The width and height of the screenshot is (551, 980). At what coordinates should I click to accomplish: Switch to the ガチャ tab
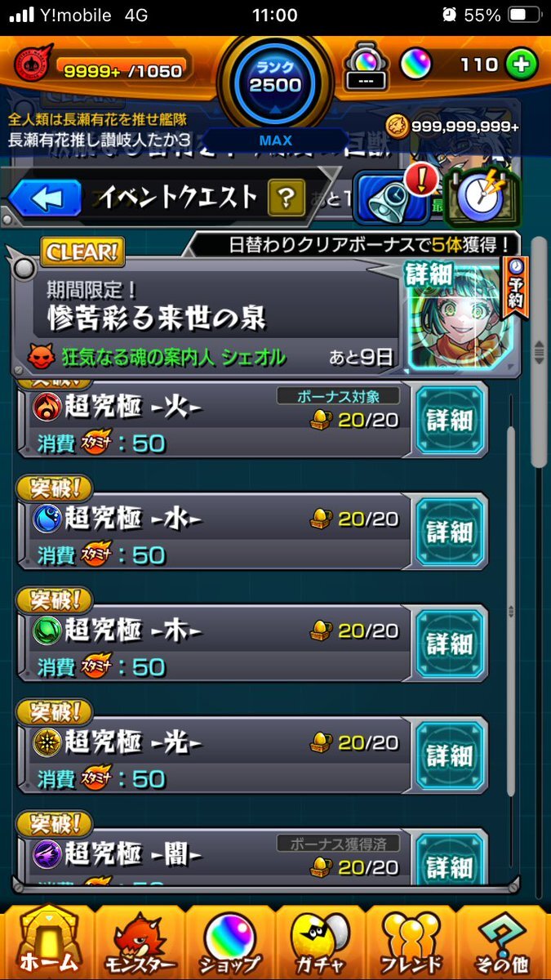pyautogui.click(x=321, y=943)
